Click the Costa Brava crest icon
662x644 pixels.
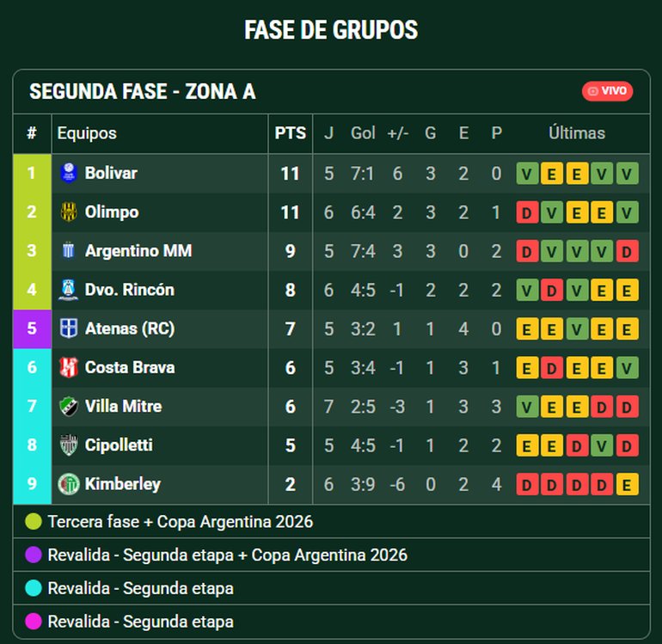69,367
